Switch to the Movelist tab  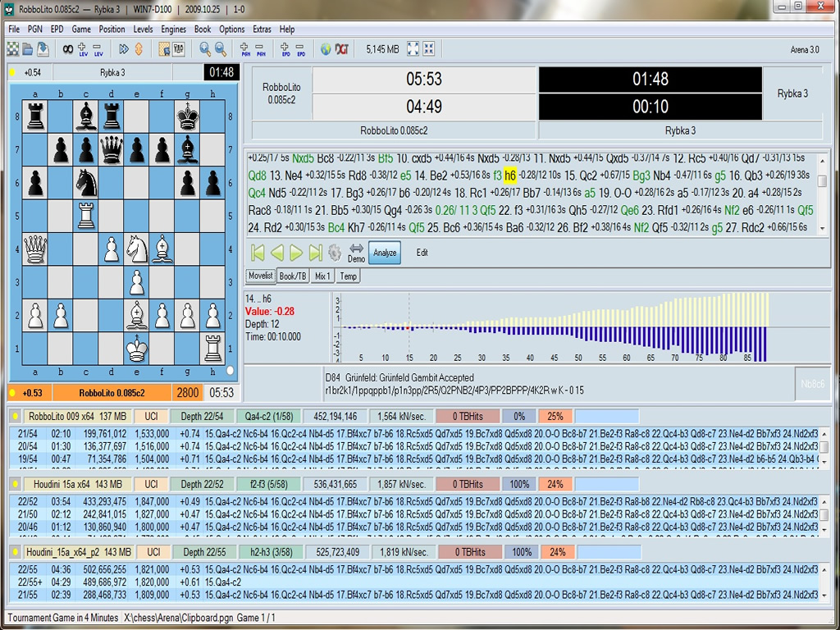pyautogui.click(x=261, y=276)
